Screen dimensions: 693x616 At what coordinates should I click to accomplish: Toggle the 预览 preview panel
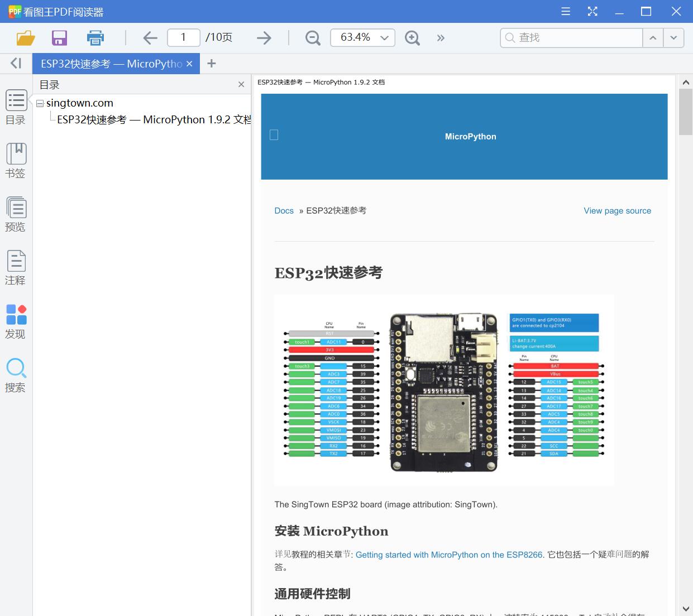pos(16,208)
